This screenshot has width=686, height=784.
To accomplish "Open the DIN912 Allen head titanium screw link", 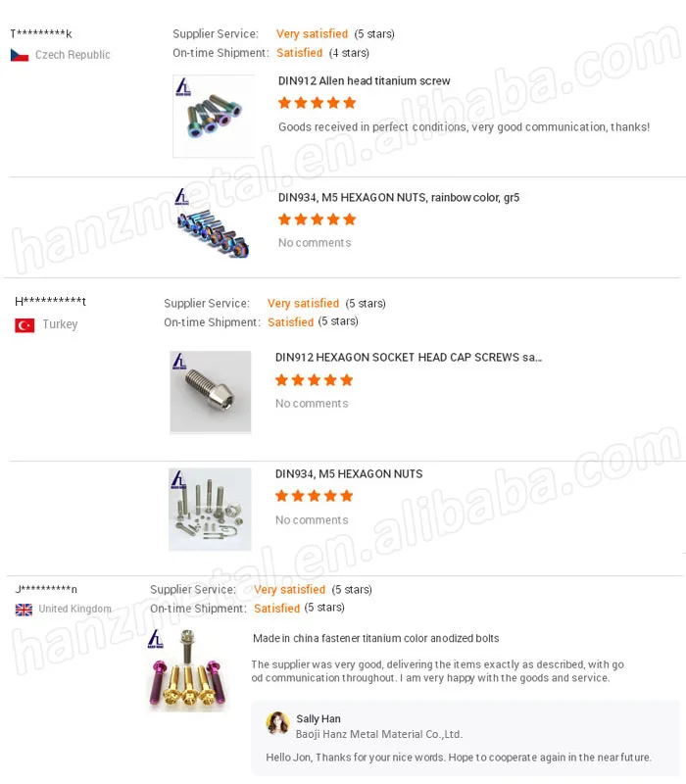I will click(x=364, y=81).
